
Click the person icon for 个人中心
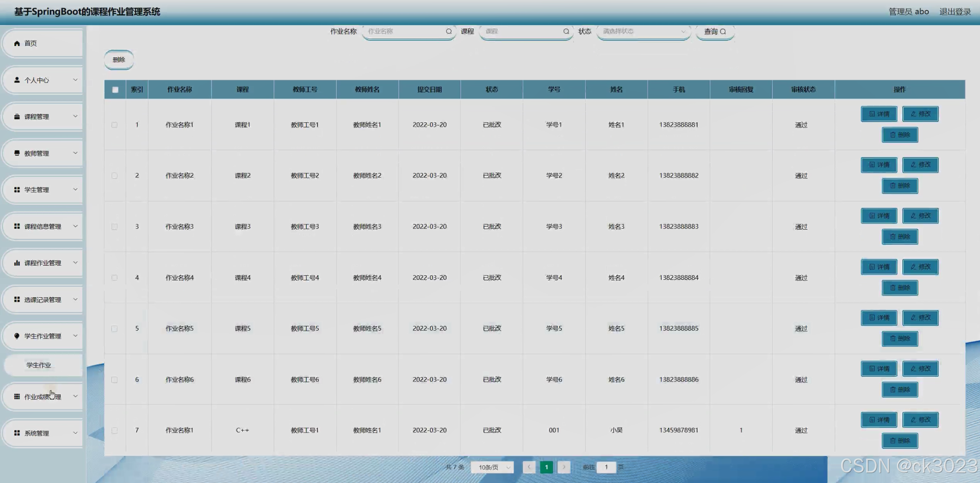pos(17,80)
